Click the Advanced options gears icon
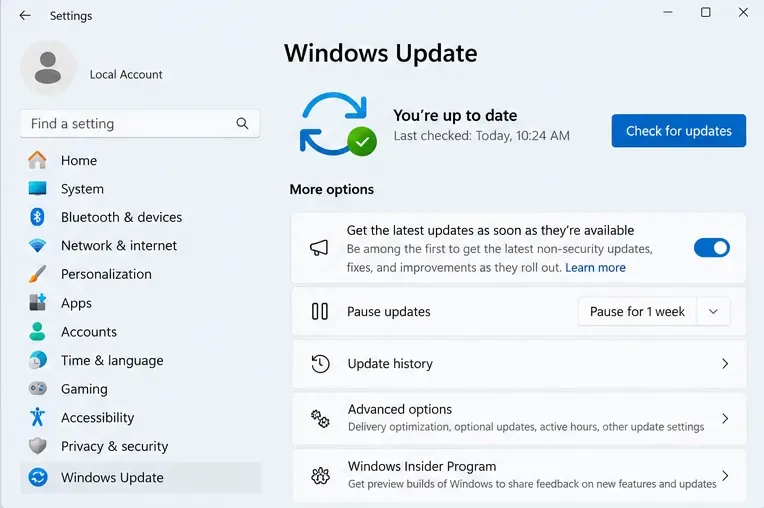This screenshot has height=508, width=764. 320,418
